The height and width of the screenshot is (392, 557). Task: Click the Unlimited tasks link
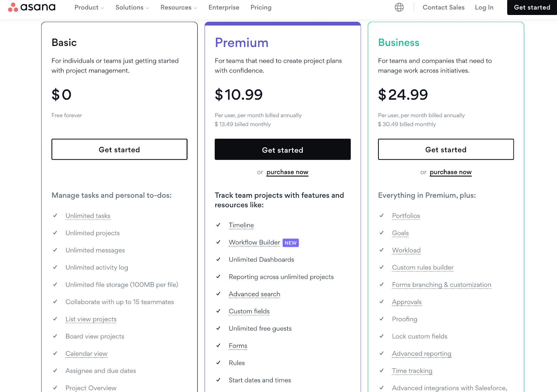[88, 216]
